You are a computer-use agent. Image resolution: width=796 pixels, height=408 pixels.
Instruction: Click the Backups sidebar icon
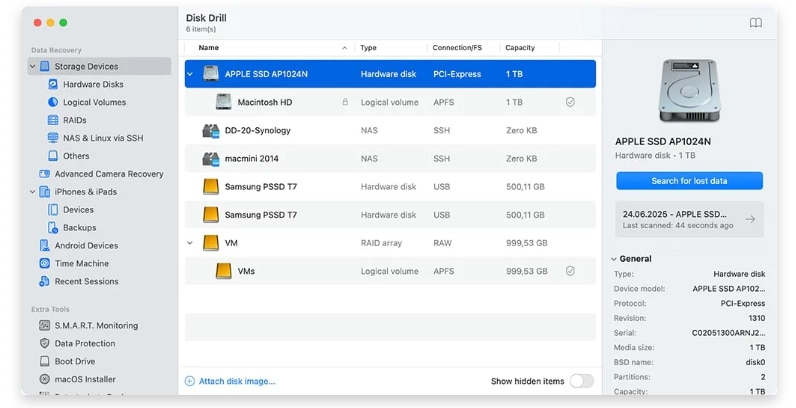[53, 227]
